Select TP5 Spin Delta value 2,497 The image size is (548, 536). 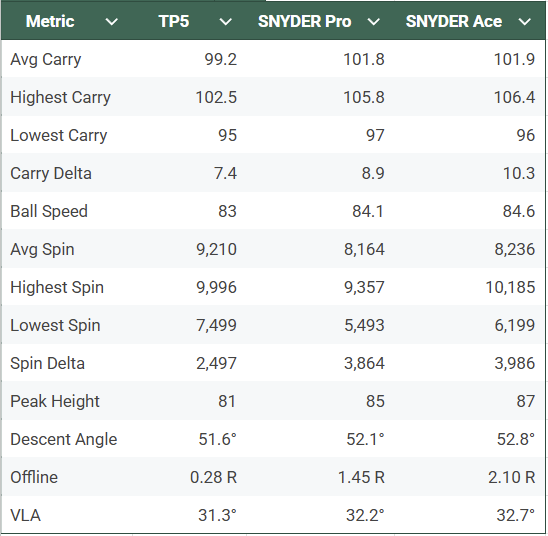(x=216, y=363)
